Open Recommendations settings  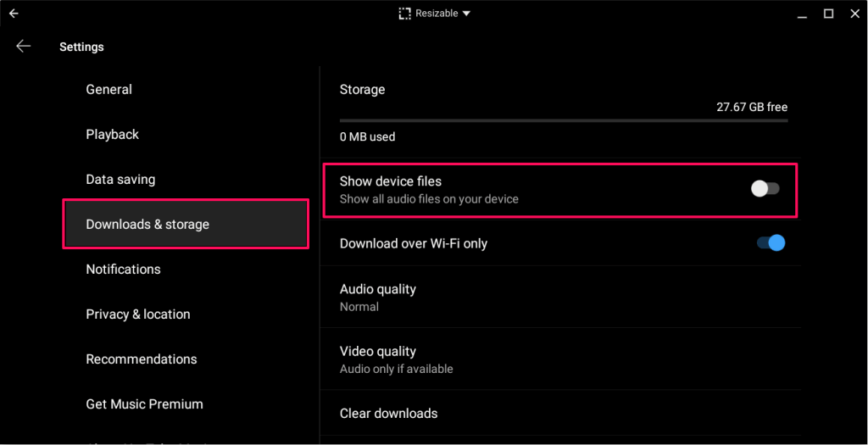(141, 359)
